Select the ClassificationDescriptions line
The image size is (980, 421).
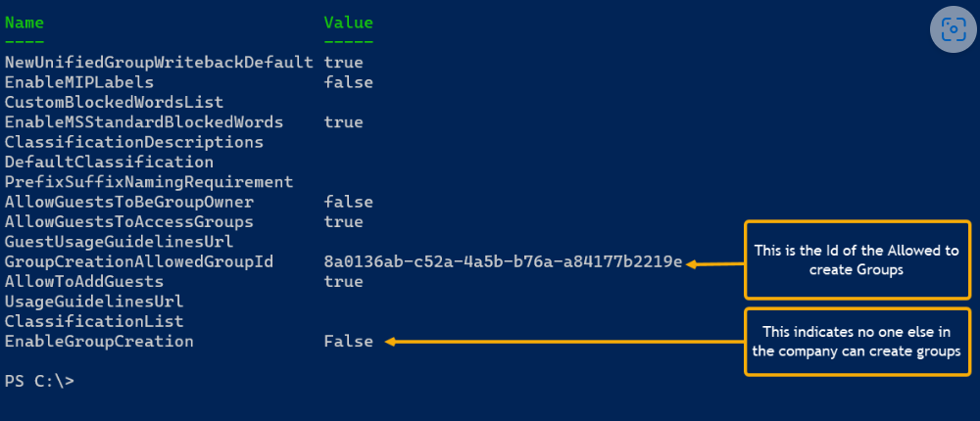[x=134, y=142]
